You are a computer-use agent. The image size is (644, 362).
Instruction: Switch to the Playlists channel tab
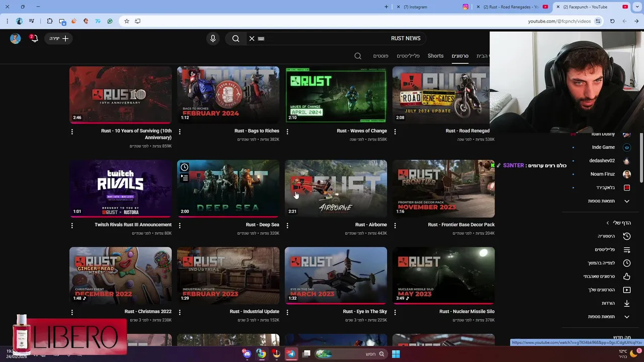pyautogui.click(x=408, y=56)
